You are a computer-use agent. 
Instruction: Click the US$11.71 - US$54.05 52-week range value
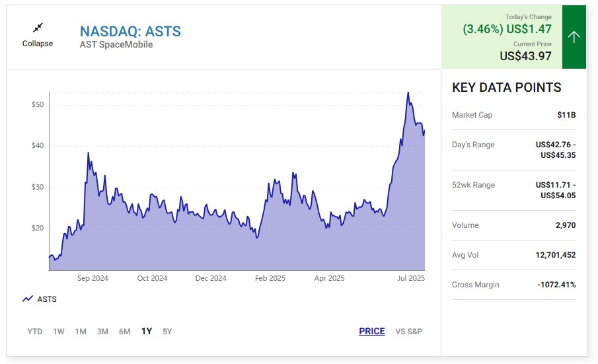[x=556, y=190]
